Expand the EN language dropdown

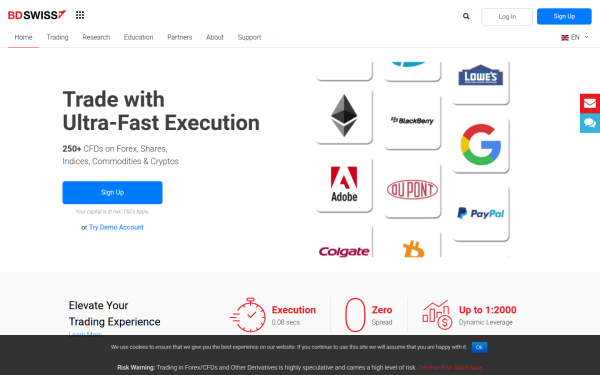[574, 37]
